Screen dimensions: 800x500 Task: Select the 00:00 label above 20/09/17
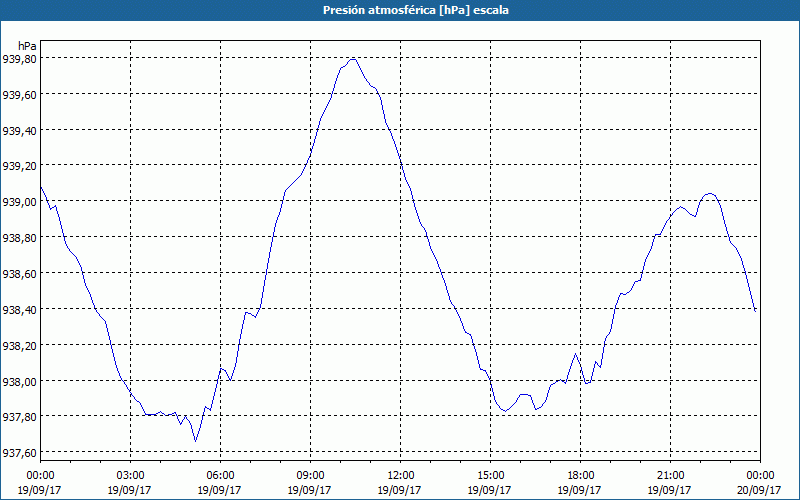760,476
